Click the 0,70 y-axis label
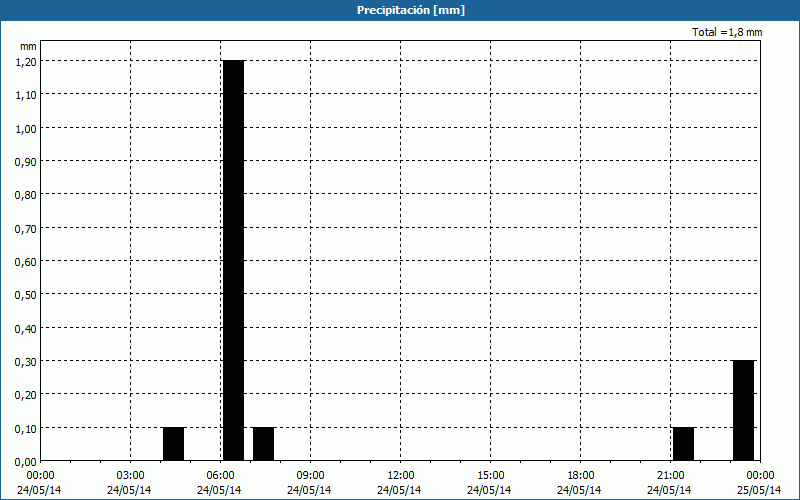This screenshot has height=500, width=800. 26,228
